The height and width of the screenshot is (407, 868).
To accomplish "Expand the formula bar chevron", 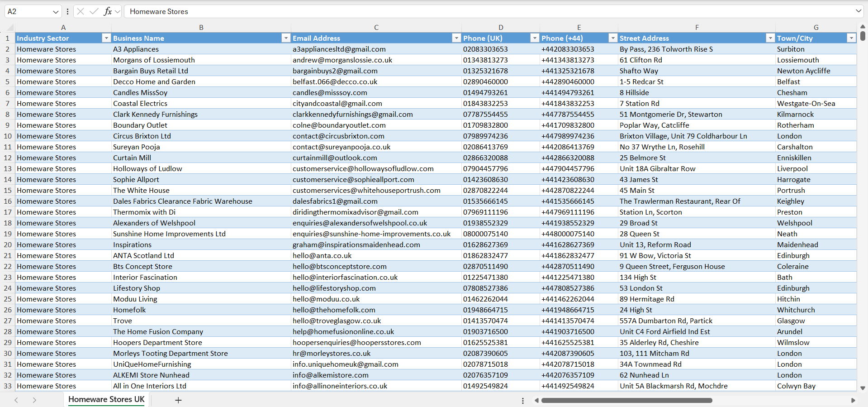I will pos(858,11).
